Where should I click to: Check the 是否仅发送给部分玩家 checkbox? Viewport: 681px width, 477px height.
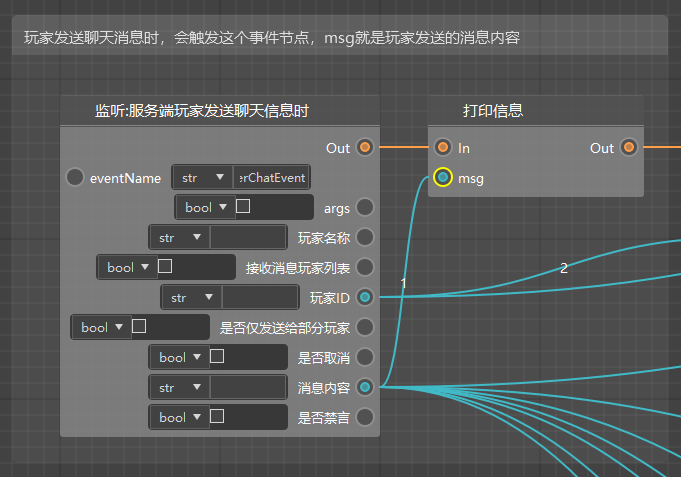139,326
